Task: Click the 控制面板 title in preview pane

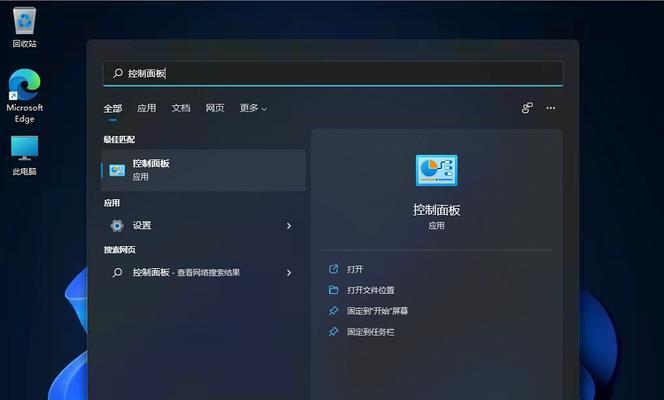Action: 437,210
